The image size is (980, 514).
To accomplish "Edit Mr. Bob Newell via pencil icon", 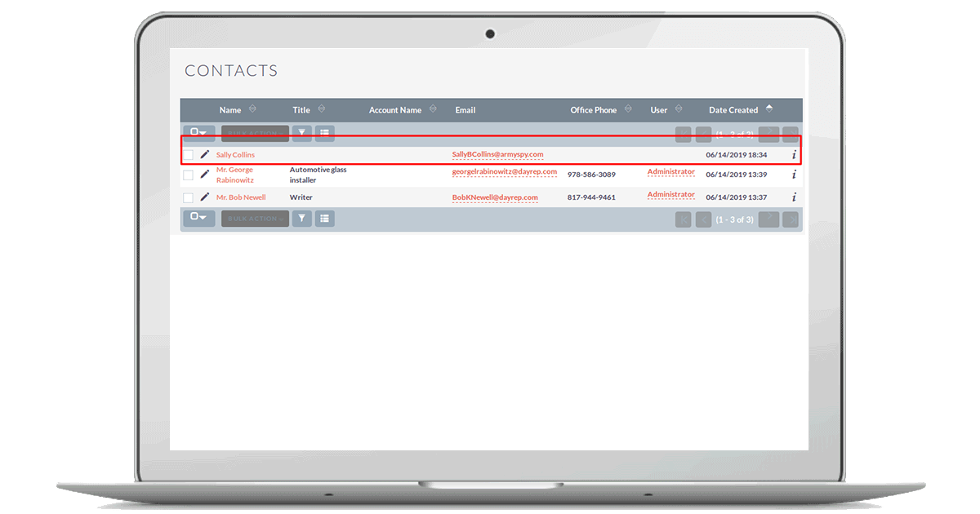I will (205, 197).
